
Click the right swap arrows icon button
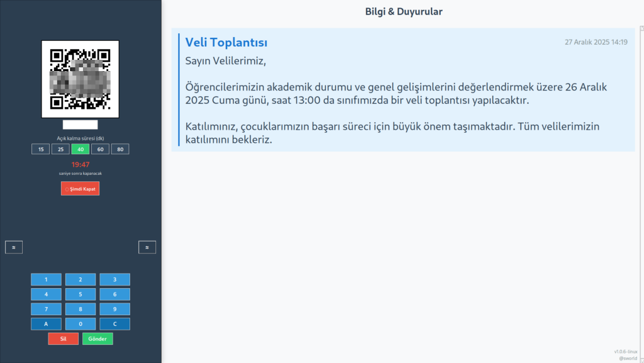(x=147, y=247)
